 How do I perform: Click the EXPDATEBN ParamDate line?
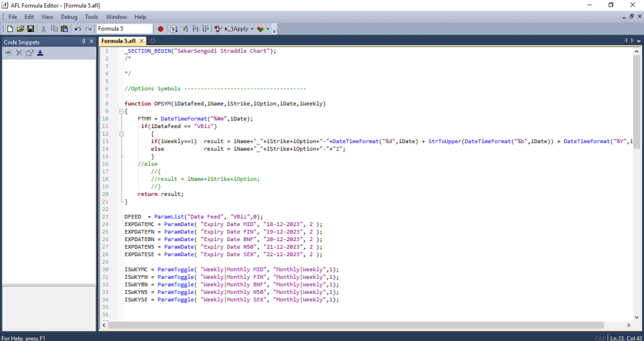pos(223,239)
